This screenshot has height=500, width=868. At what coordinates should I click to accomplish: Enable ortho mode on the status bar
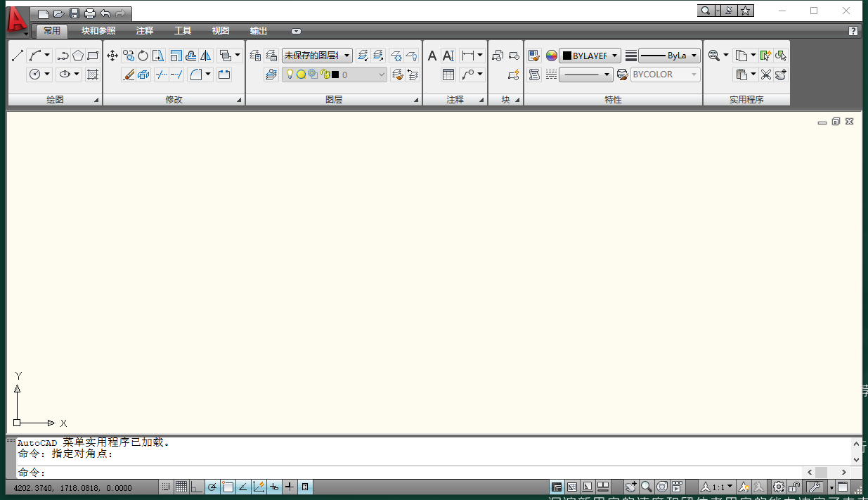pos(197,486)
